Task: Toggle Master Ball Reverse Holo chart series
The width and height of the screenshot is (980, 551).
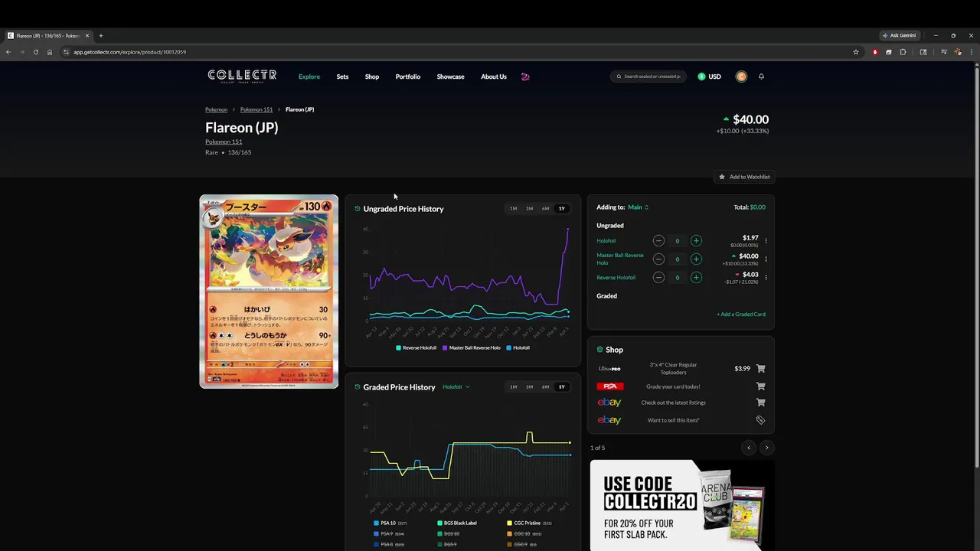Action: [x=471, y=347]
